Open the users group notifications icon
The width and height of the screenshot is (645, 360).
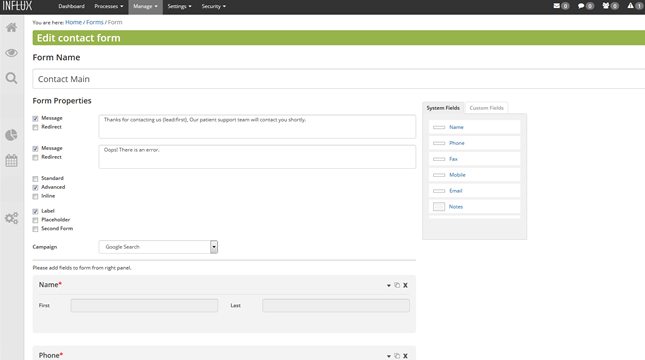click(606, 6)
